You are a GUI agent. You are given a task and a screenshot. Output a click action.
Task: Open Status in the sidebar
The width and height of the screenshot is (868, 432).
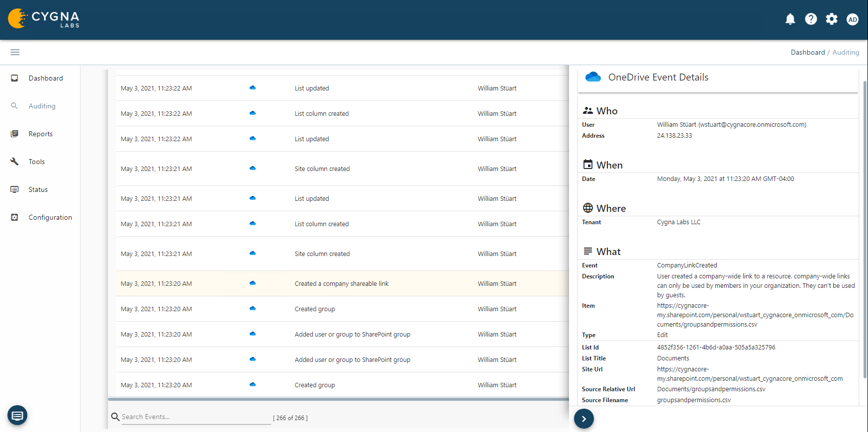coord(38,189)
